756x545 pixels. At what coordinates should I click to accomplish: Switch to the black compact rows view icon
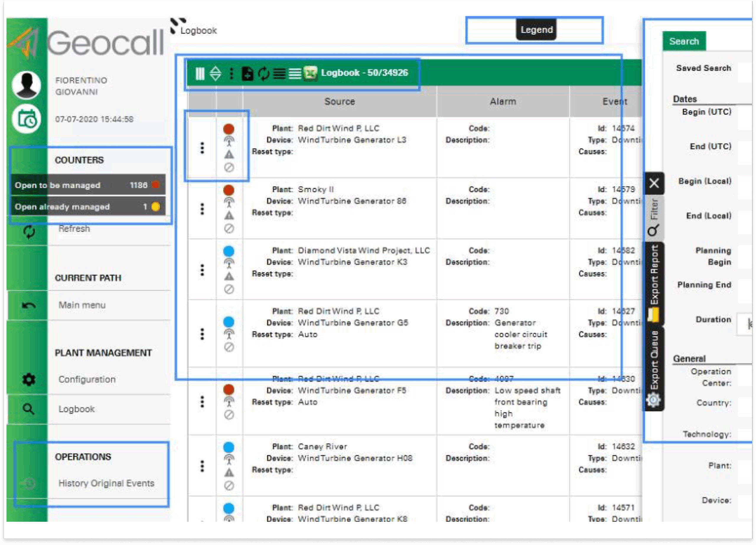coord(279,73)
